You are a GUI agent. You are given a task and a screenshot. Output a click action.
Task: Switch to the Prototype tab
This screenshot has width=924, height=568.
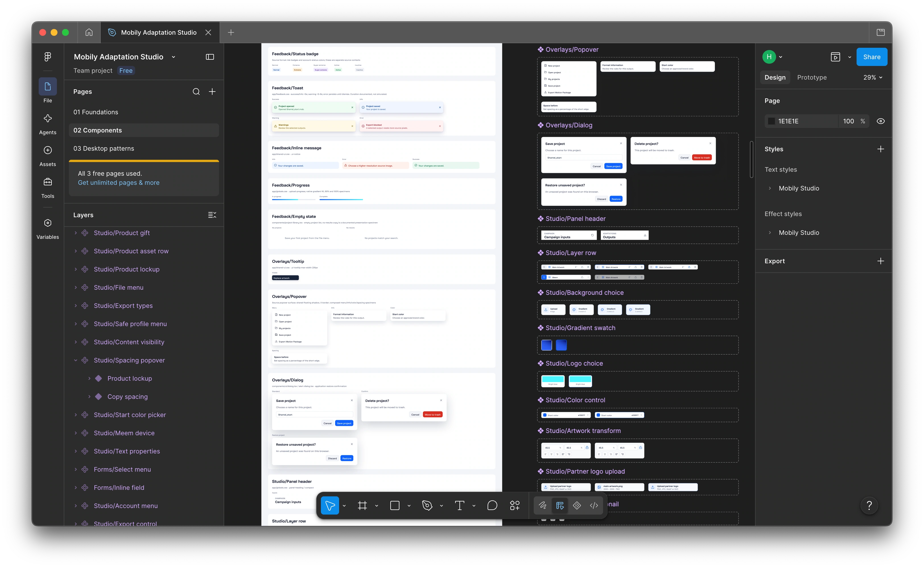pos(812,77)
